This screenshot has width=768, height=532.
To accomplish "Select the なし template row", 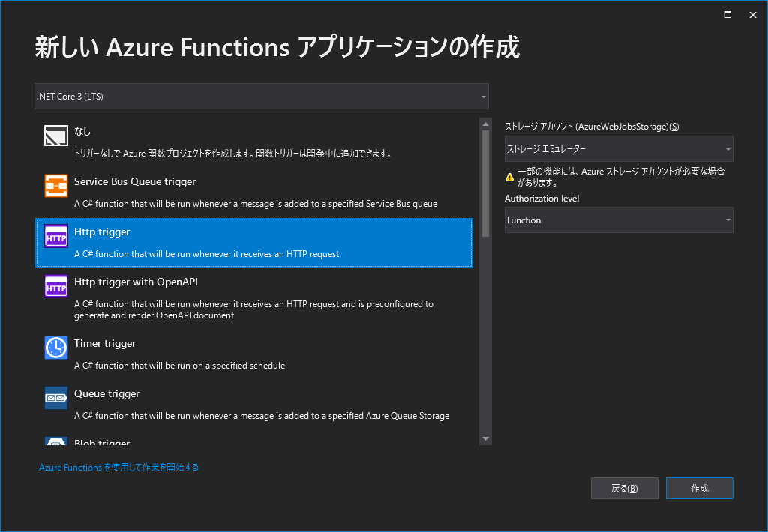I will click(x=225, y=141).
